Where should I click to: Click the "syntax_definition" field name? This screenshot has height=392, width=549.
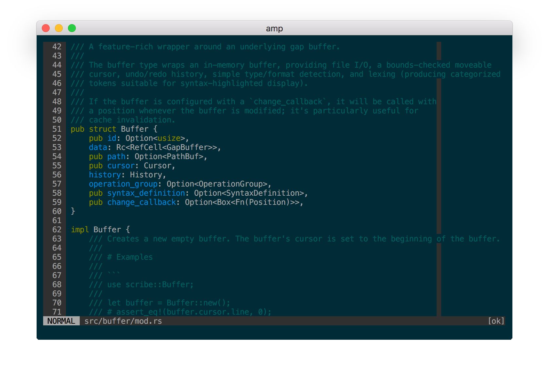pos(146,193)
